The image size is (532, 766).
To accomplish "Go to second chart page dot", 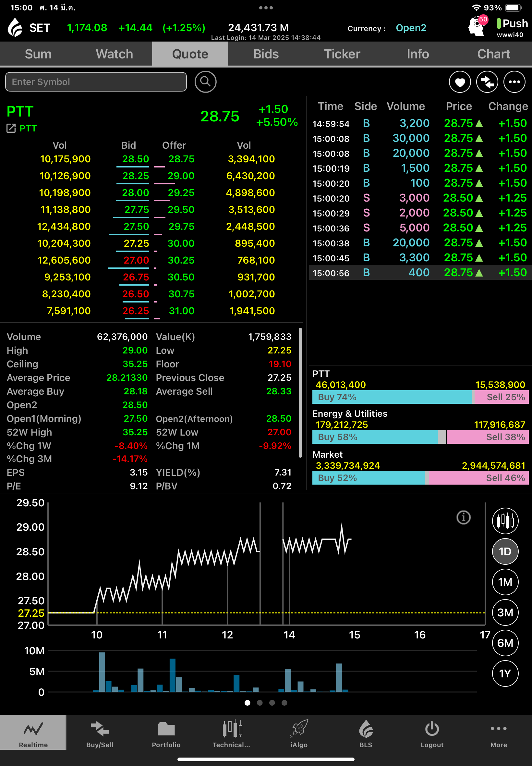I will coord(260,703).
